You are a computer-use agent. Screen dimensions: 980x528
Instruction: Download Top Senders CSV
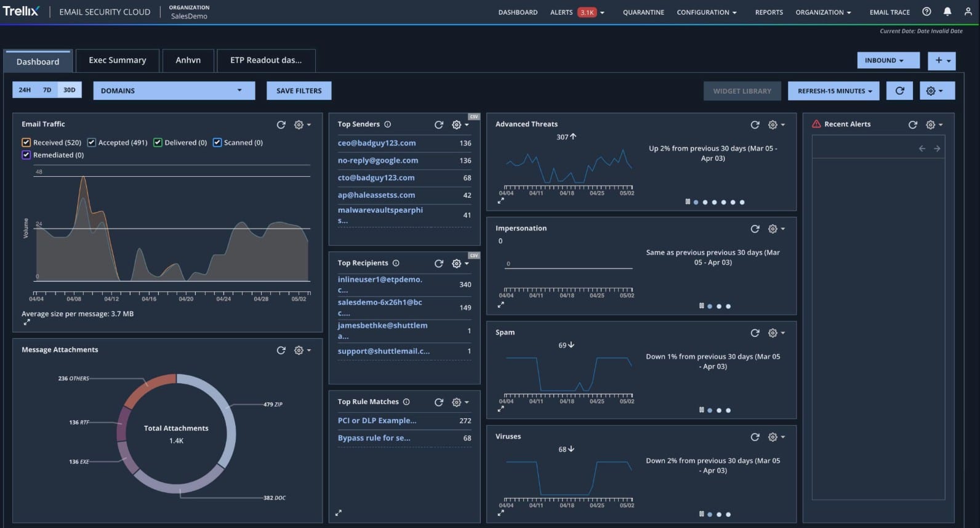(x=473, y=116)
